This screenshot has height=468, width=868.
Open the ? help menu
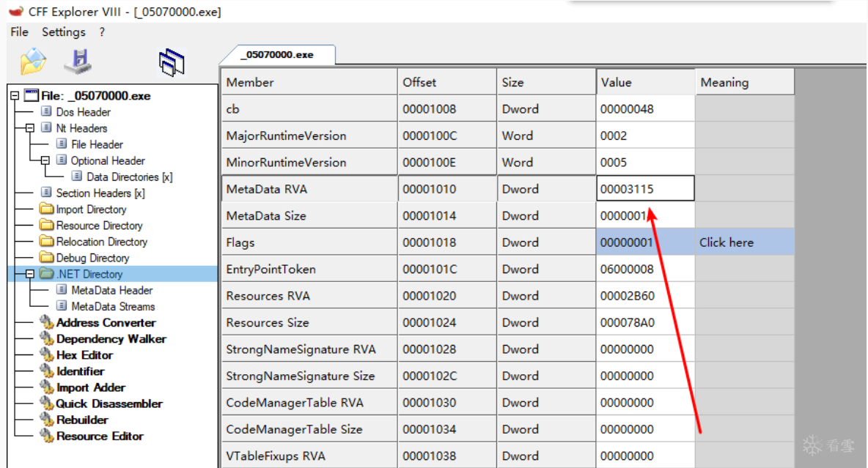(102, 32)
